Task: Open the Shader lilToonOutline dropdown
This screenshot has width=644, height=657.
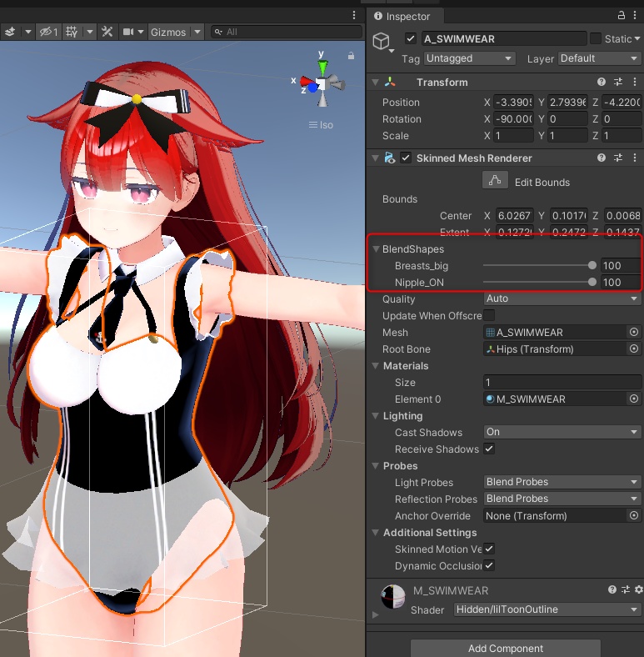Action: click(x=547, y=609)
